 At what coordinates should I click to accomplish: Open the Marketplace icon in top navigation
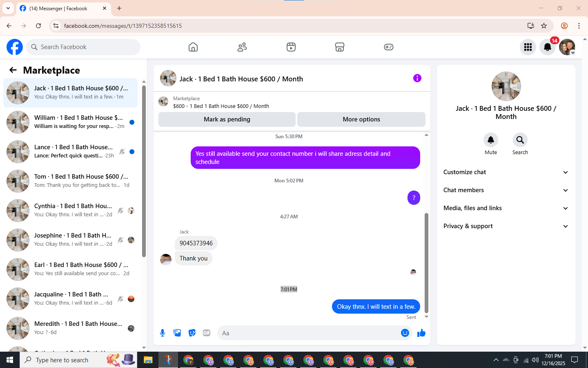click(340, 47)
